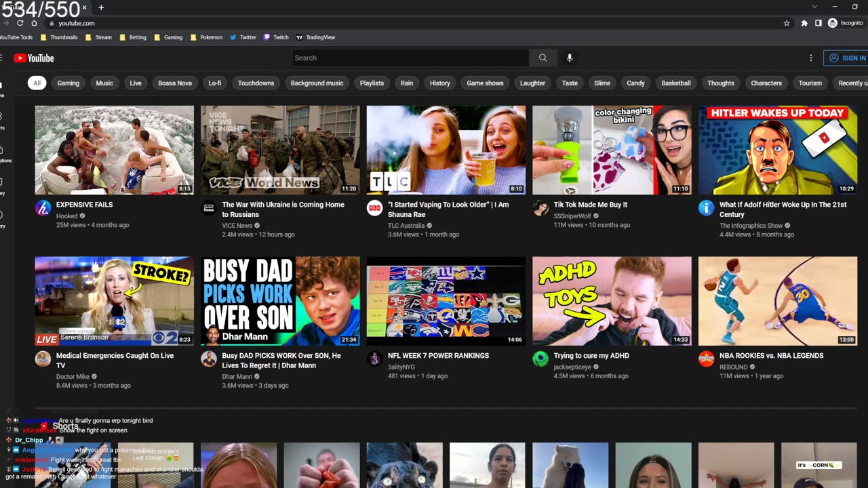Viewport: 868px width, 488px height.
Task: Open YouTube settings three-dot menu
Action: point(810,58)
